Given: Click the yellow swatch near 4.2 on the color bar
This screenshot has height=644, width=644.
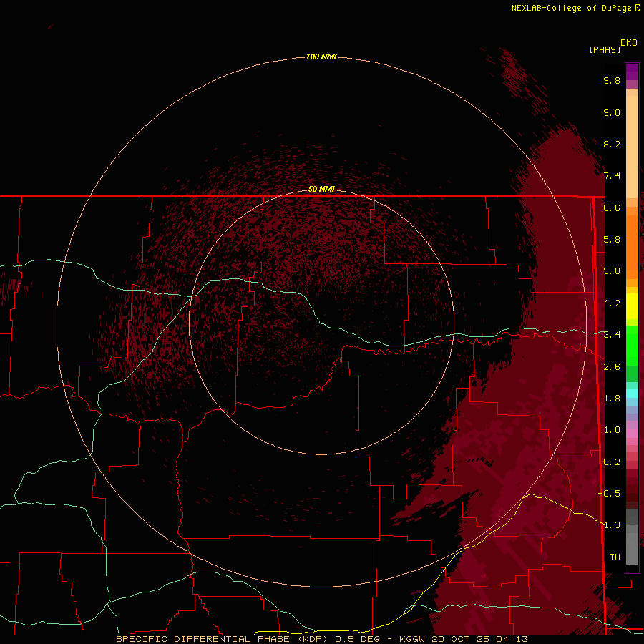Looking at the screenshot, I should (x=632, y=306).
